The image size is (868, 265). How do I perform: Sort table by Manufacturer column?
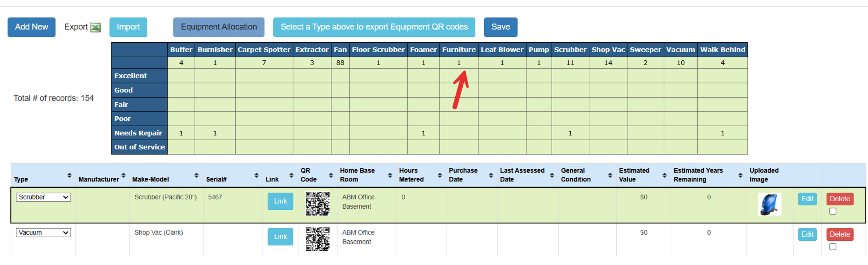[123, 175]
